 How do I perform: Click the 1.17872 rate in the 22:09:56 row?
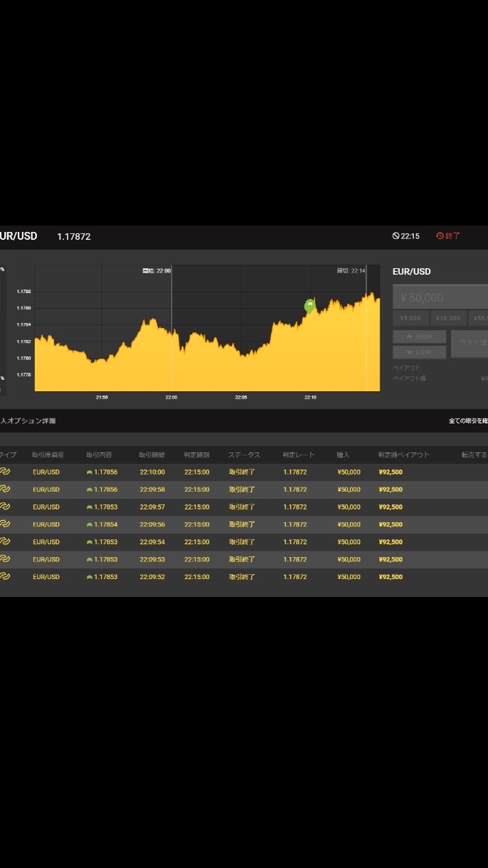(x=295, y=524)
